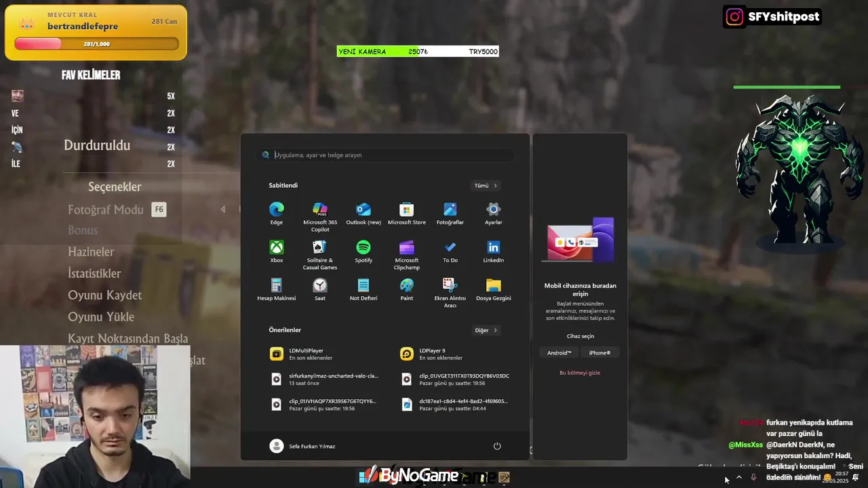The image size is (868, 488).
Task: Open Not Defteri notepad
Action: click(x=363, y=289)
